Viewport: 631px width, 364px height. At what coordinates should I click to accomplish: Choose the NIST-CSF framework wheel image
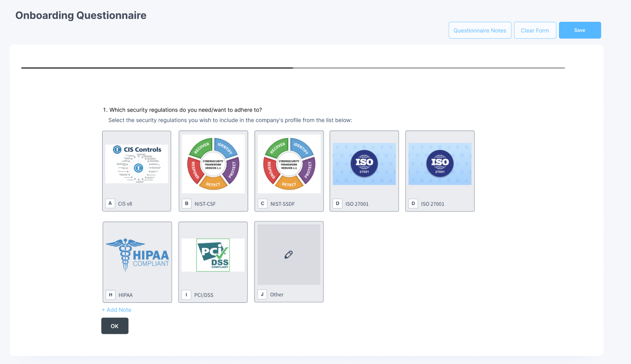pos(213,164)
